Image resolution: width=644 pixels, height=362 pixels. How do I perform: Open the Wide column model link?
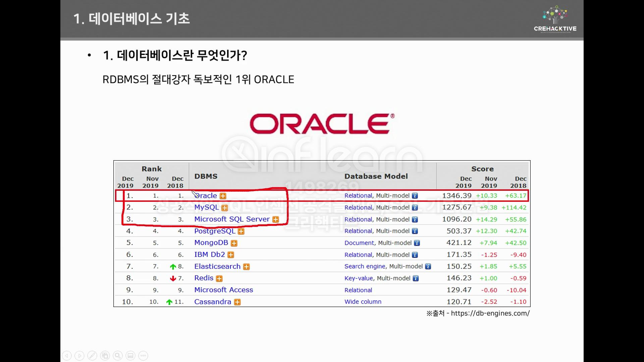[x=363, y=302]
